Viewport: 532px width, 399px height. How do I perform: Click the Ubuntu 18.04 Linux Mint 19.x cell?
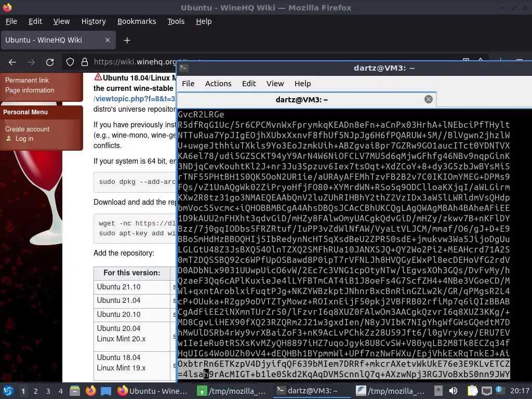(131, 366)
